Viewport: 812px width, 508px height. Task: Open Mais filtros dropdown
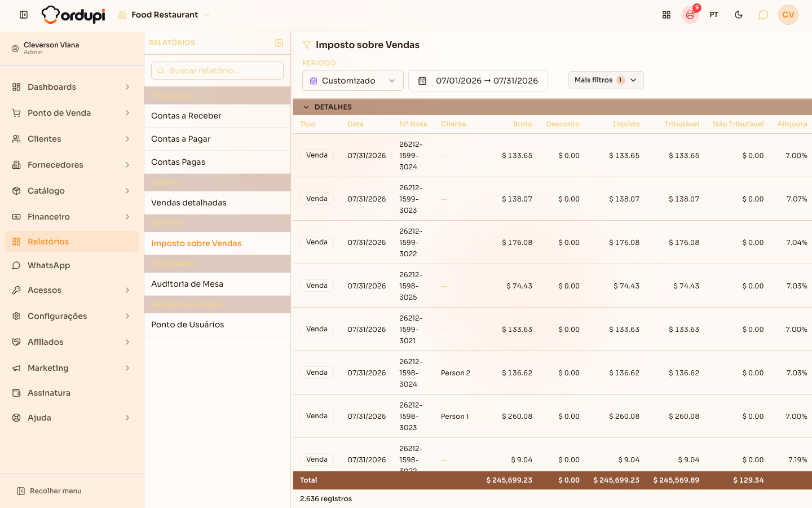coord(606,80)
